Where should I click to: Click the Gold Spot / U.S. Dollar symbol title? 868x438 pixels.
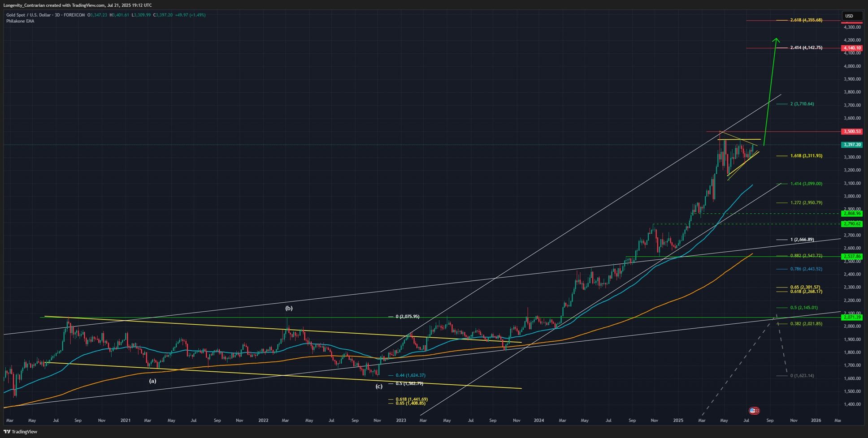29,15
